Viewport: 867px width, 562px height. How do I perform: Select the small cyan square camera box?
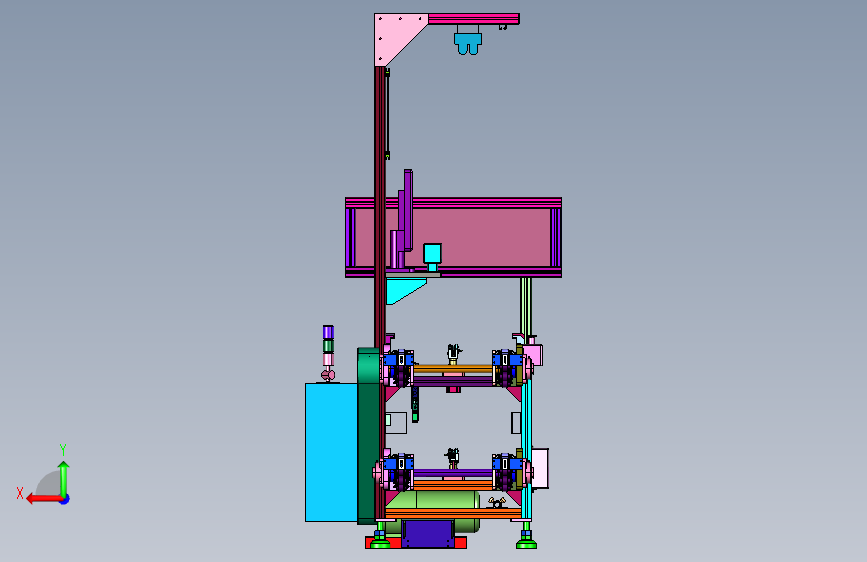pyautogui.click(x=432, y=254)
